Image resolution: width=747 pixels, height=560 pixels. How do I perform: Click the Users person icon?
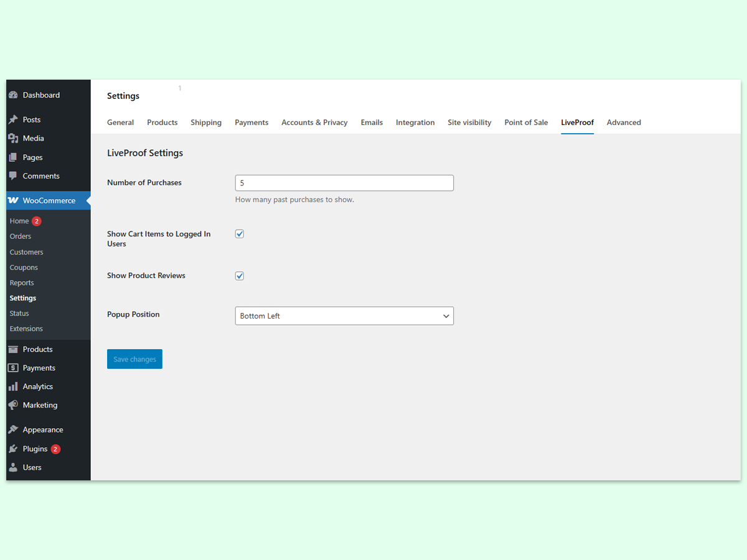point(13,467)
